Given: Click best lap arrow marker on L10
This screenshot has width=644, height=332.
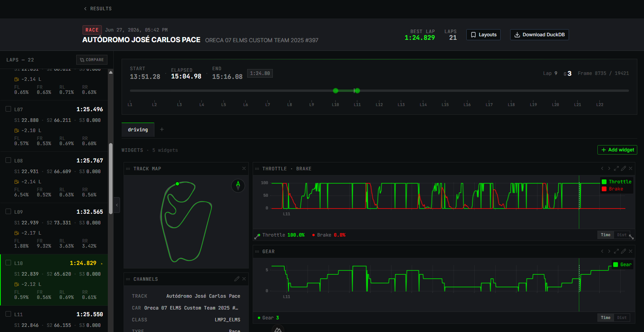Looking at the screenshot, I should 101,263.
